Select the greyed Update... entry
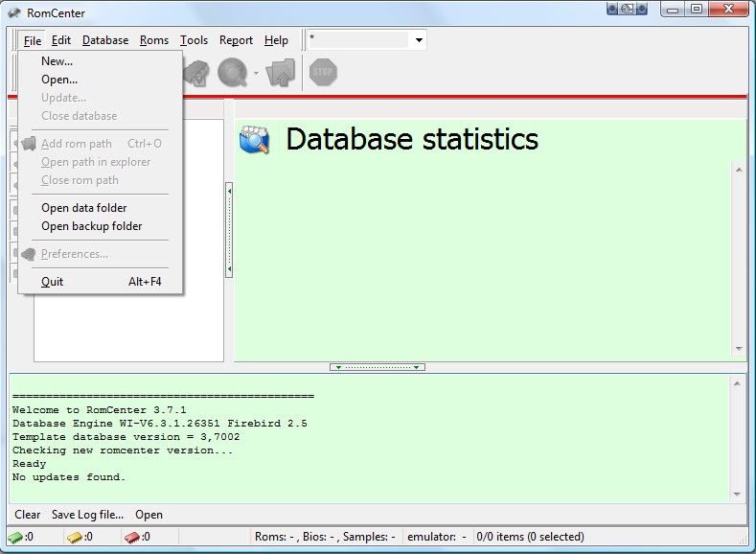This screenshot has width=756, height=554. (101, 98)
